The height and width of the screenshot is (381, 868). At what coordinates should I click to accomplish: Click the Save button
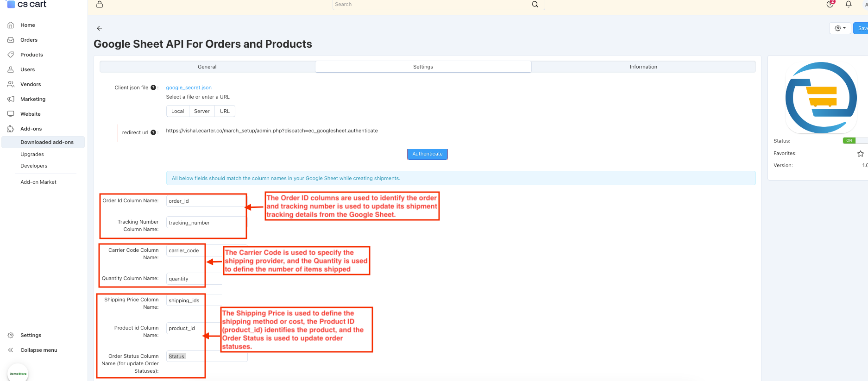point(861,28)
